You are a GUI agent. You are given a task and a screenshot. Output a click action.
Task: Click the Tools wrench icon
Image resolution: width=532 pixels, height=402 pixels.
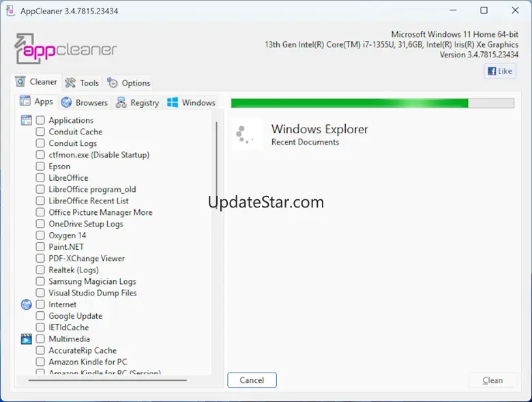70,83
